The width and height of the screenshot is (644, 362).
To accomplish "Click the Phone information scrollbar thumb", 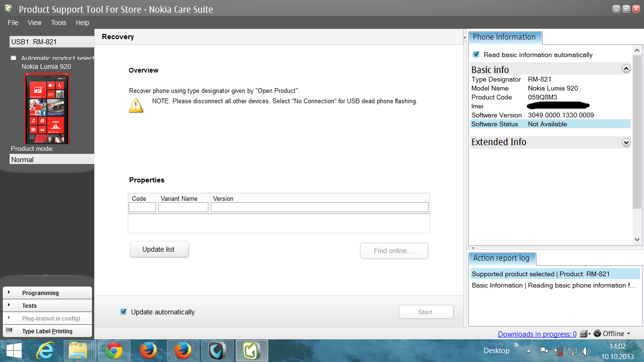I will [x=637, y=132].
